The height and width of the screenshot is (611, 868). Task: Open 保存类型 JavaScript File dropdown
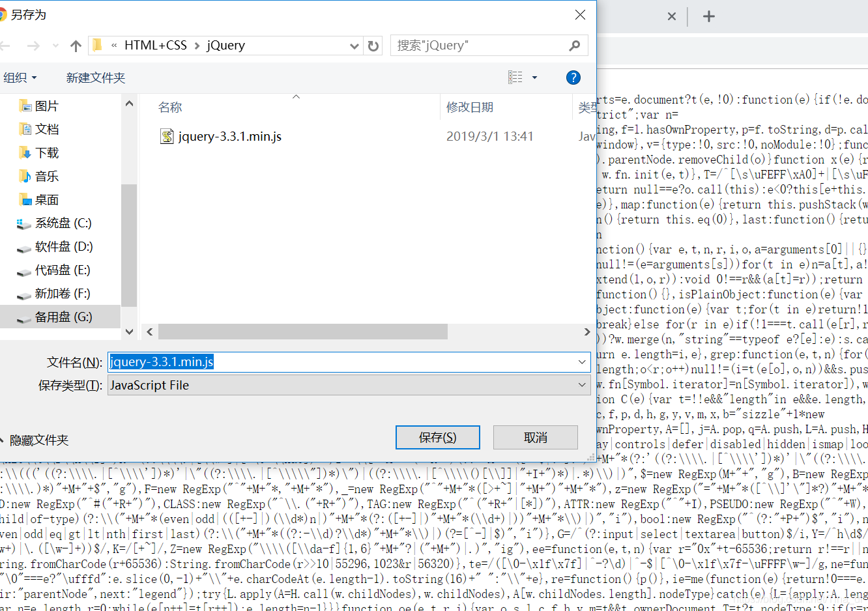[349, 385]
